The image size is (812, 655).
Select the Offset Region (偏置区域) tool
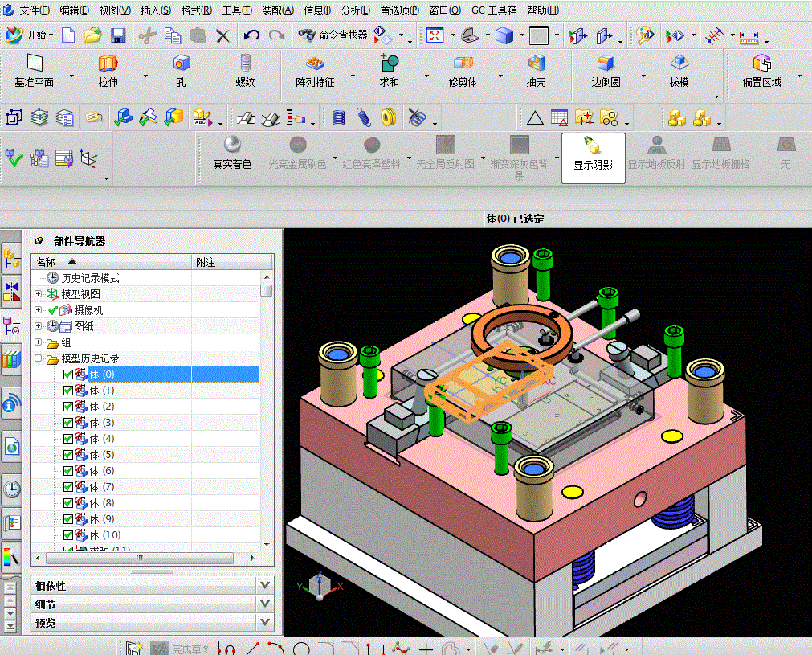click(761, 71)
